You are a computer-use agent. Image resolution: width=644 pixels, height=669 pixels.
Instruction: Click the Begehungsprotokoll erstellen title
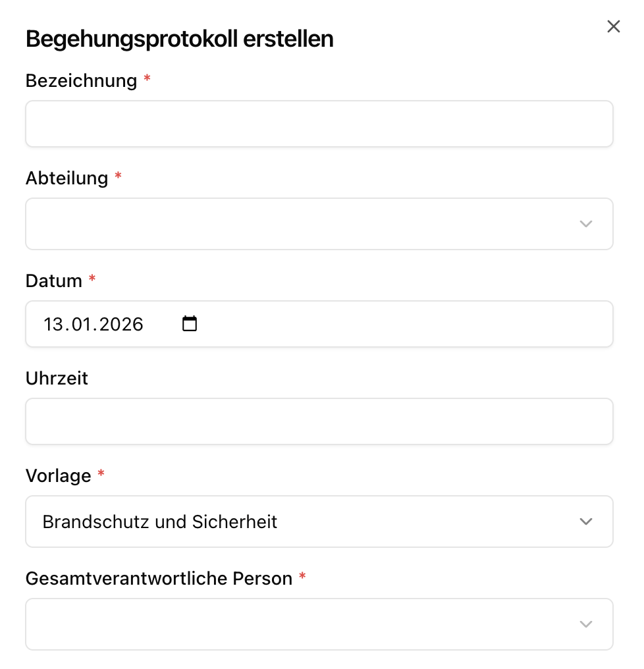[179, 39]
